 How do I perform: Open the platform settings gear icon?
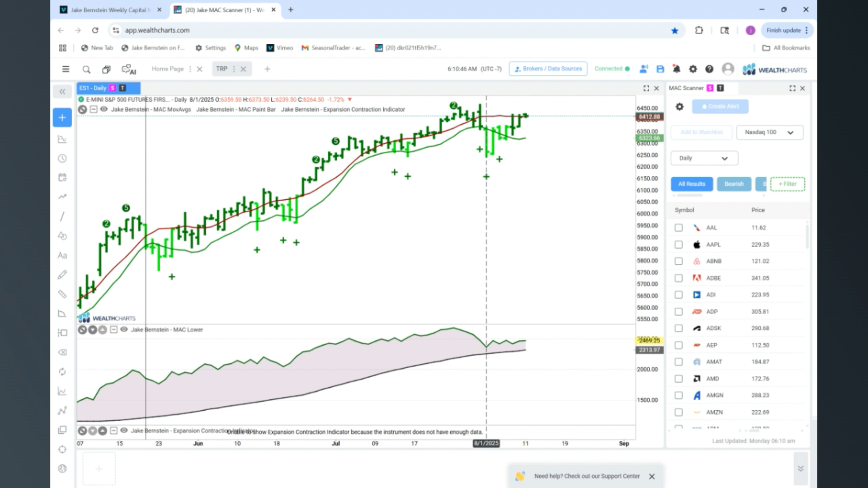[693, 69]
